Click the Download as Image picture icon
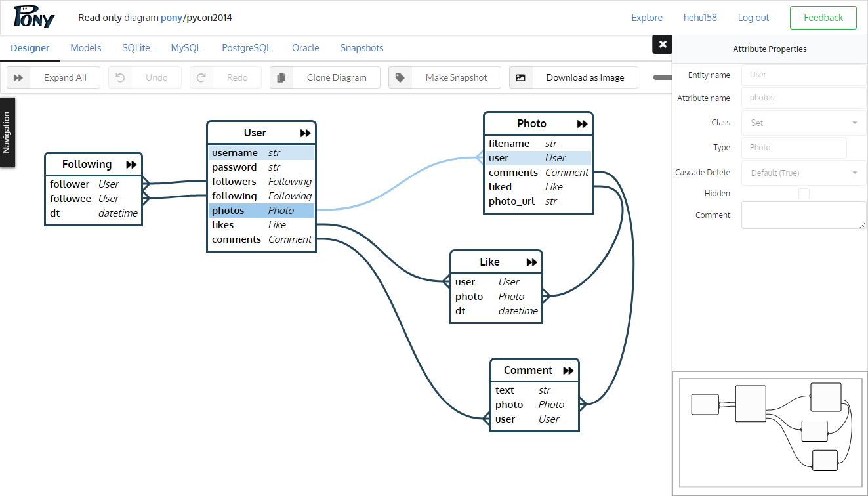 (521, 77)
